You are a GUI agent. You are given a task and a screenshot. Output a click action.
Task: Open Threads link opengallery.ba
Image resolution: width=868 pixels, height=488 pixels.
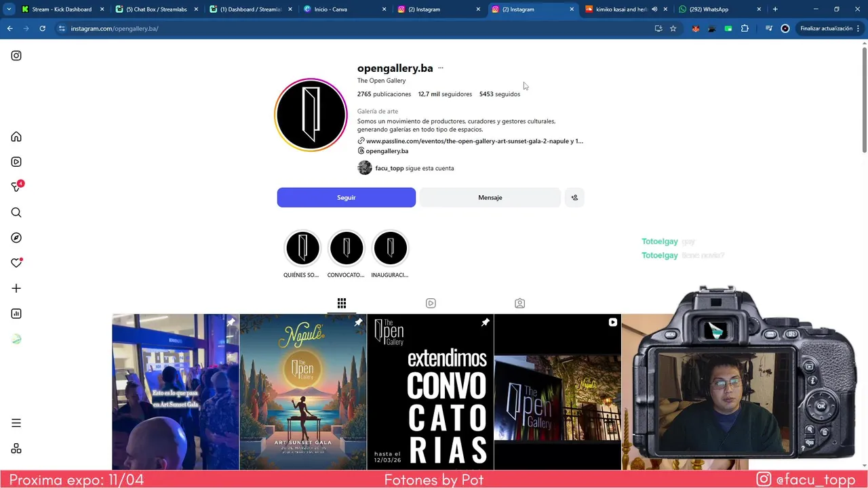coord(382,151)
